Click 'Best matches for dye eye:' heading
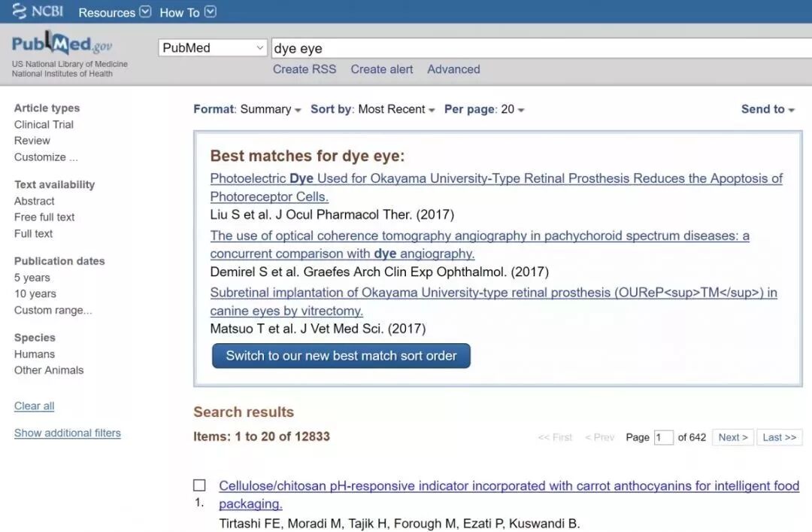 [308, 156]
